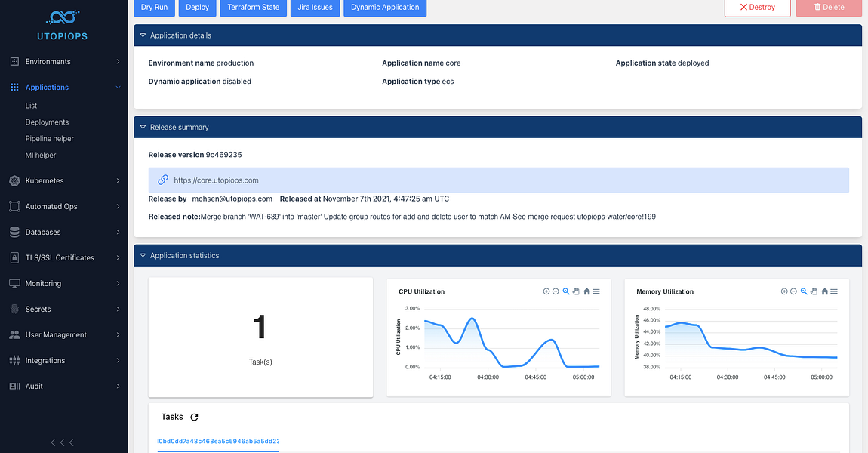This screenshot has height=453, width=868.
Task: Click releaser email mohsen@utopiops.com
Action: [232, 199]
